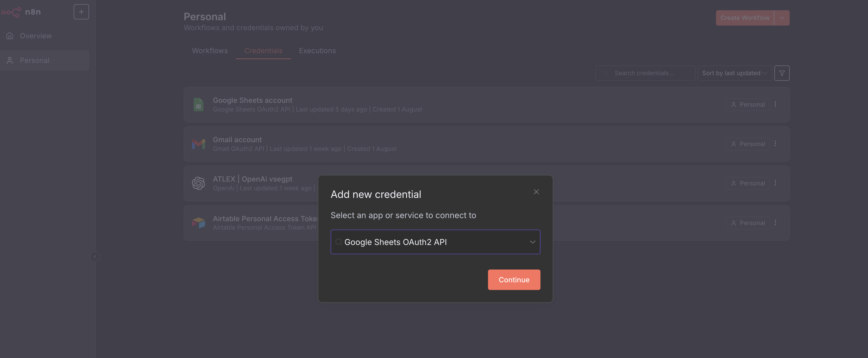
Task: Click the search icon in app selector
Action: pyautogui.click(x=339, y=242)
